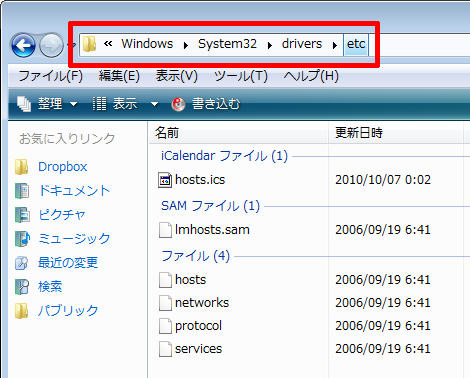Click the パブリック folder icon in sidebar
Screen dimensions: 470x378
click(x=22, y=311)
